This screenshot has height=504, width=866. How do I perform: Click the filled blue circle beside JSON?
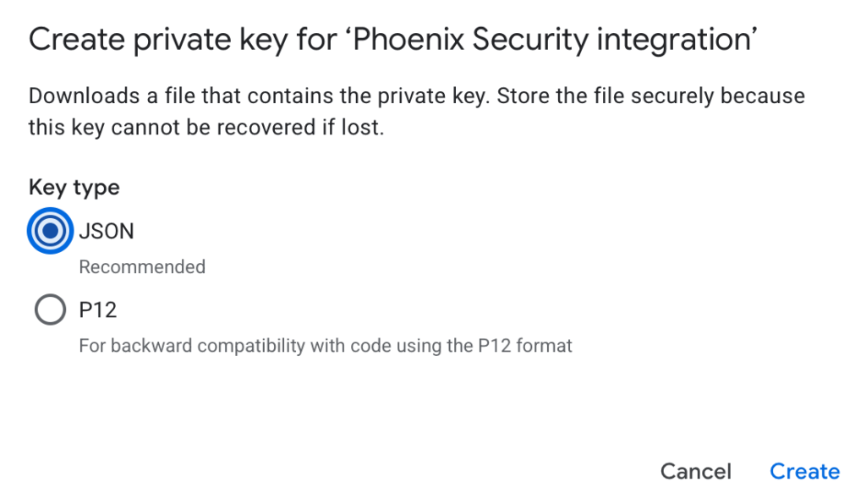(x=50, y=231)
